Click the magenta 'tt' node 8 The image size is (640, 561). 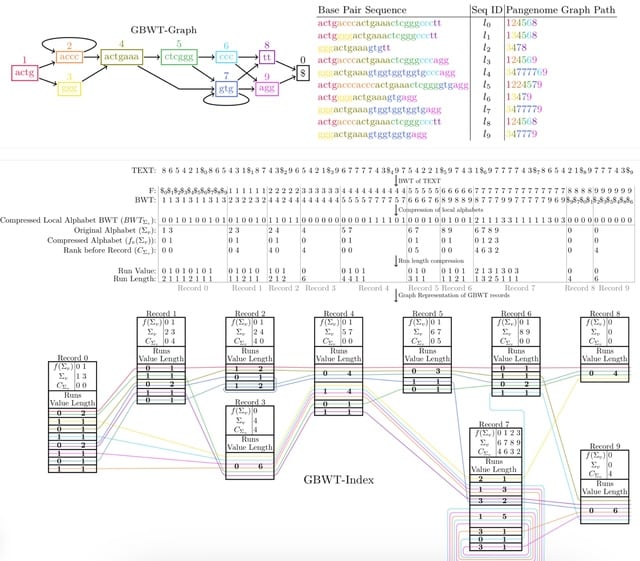[267, 57]
